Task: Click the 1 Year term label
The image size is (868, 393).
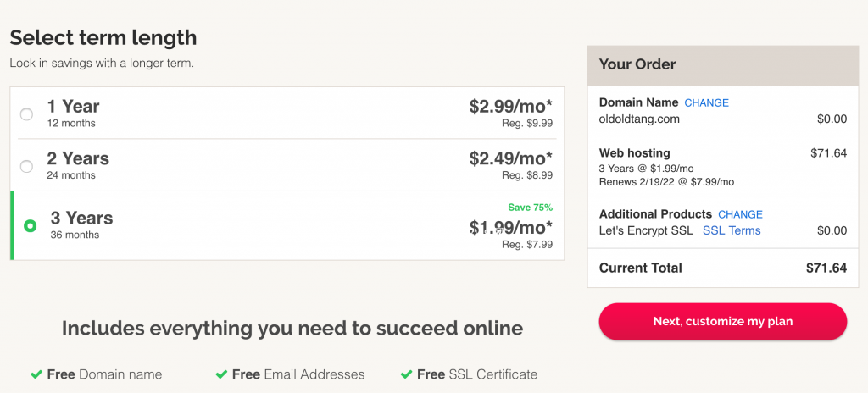Action: [x=73, y=106]
